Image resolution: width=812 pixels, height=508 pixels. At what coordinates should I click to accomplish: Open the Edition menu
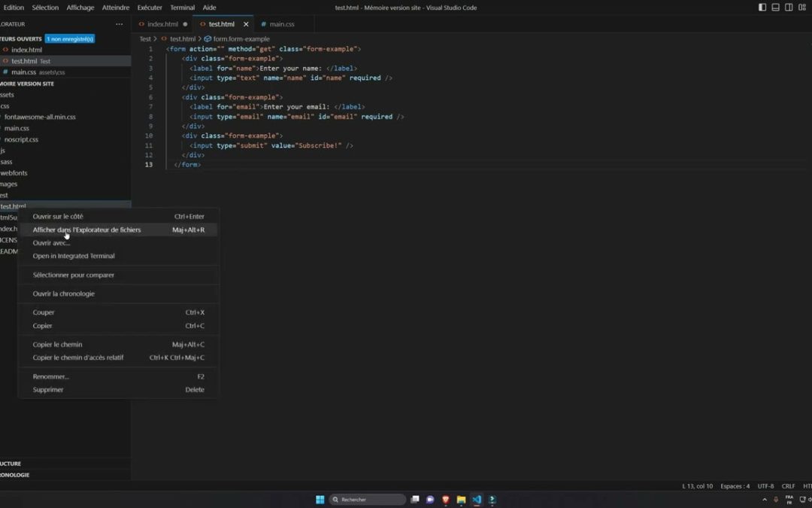(13, 8)
